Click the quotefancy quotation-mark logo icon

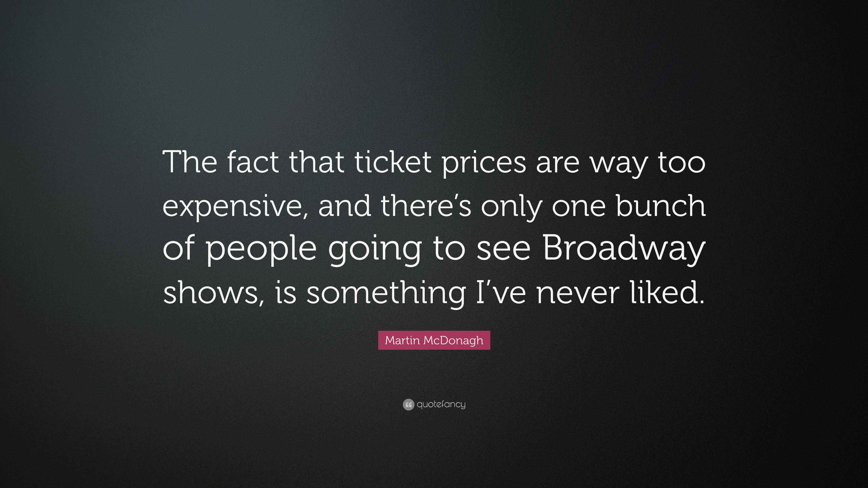tap(408, 404)
